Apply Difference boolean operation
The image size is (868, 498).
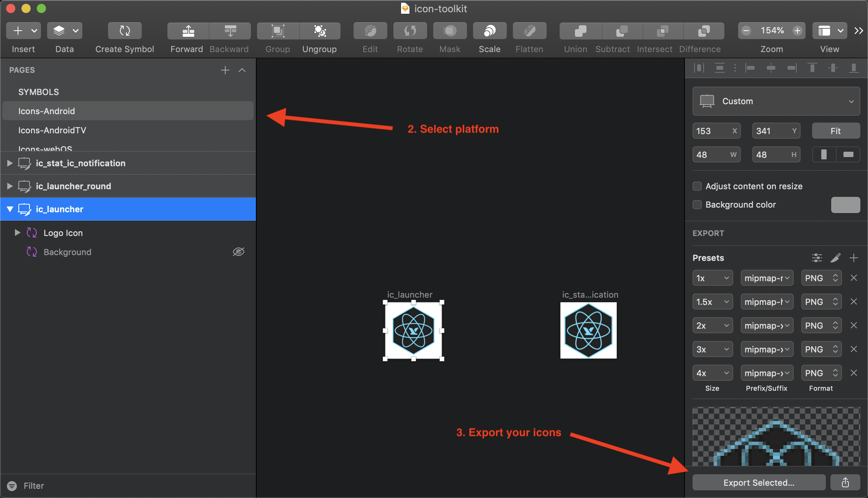(x=704, y=31)
